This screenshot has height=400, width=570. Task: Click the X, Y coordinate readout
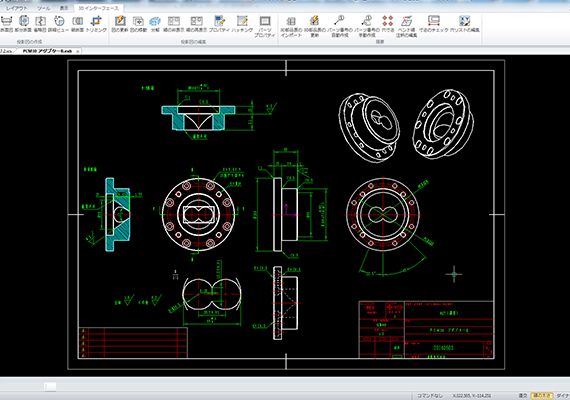(x=472, y=396)
